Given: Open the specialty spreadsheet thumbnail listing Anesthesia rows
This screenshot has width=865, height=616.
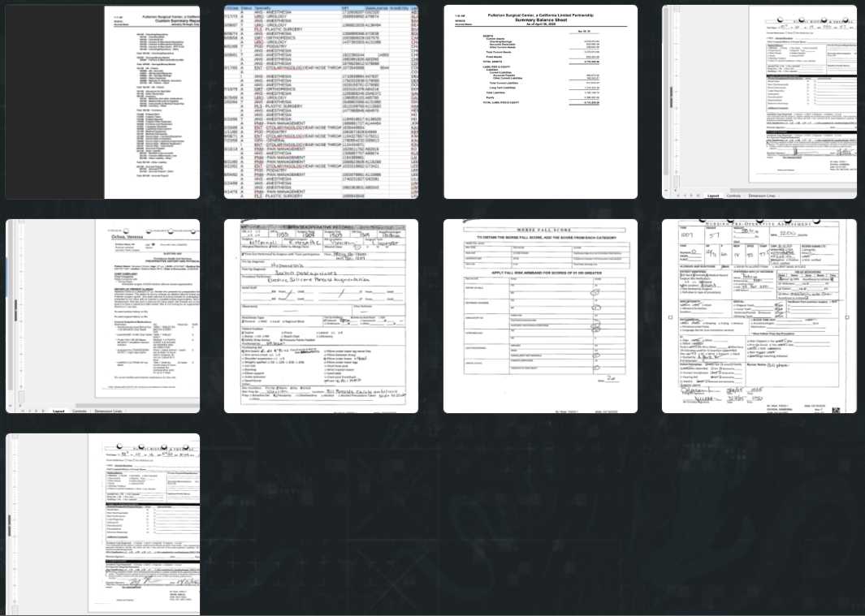Looking at the screenshot, I should (321, 101).
